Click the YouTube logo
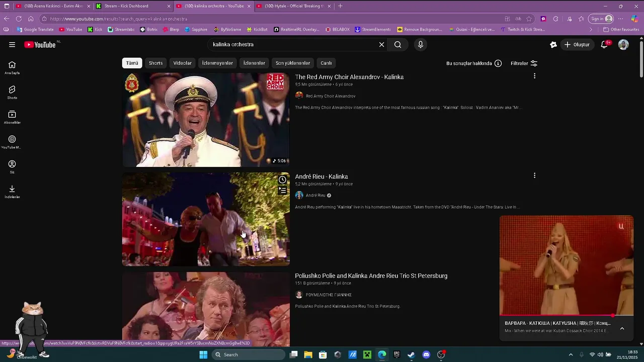The height and width of the screenshot is (362, 644). point(40,44)
